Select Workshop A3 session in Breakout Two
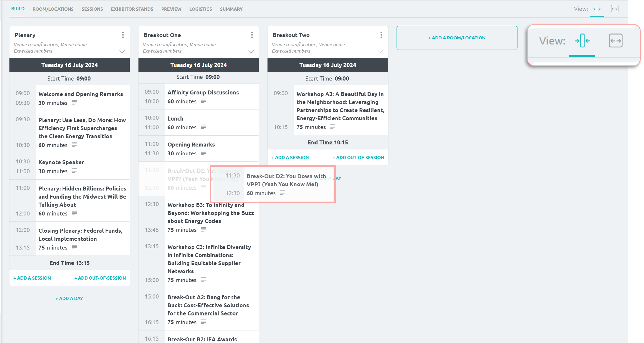The image size is (644, 343). click(340, 106)
